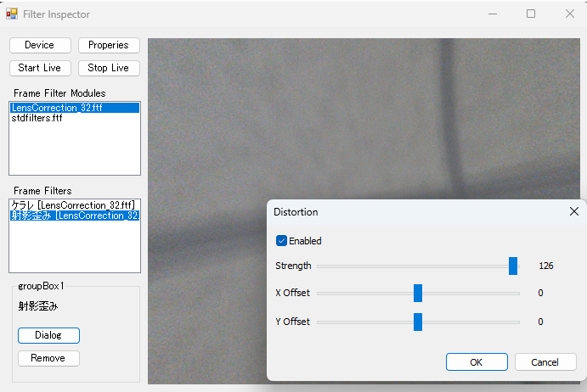Confirm Distortion settings with OK
This screenshot has width=587, height=392.
point(477,362)
